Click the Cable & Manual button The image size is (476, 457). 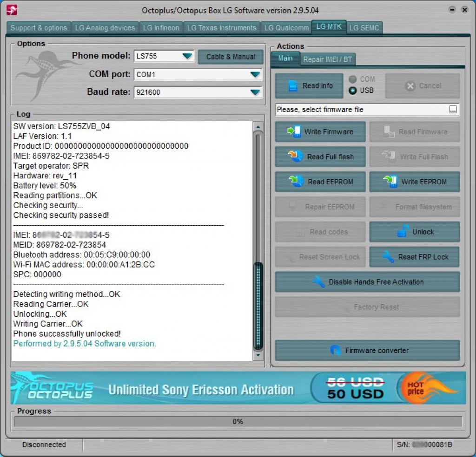(231, 57)
